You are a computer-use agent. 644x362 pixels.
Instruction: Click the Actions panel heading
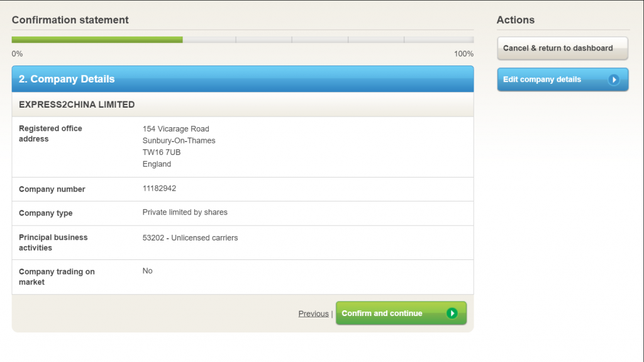click(515, 20)
